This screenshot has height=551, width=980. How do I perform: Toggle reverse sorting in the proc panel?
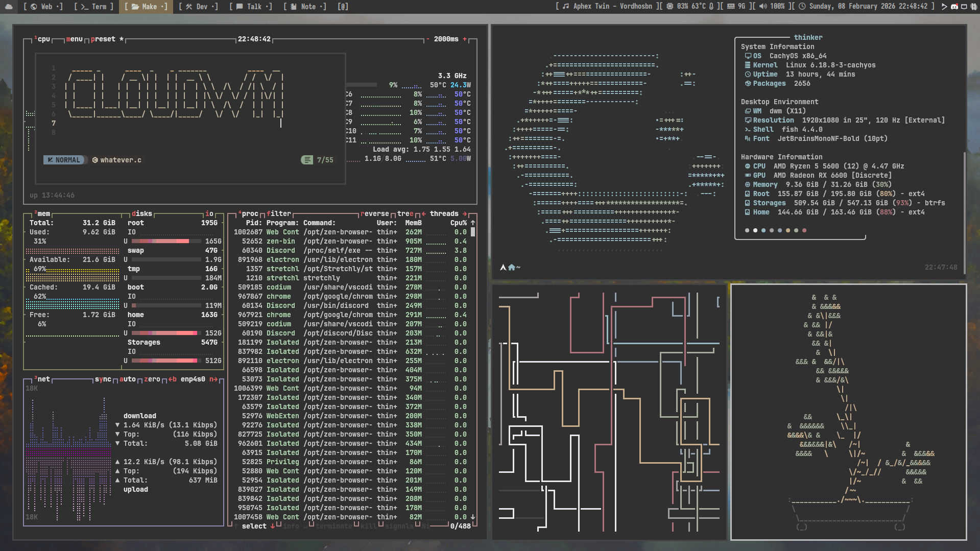tap(375, 213)
